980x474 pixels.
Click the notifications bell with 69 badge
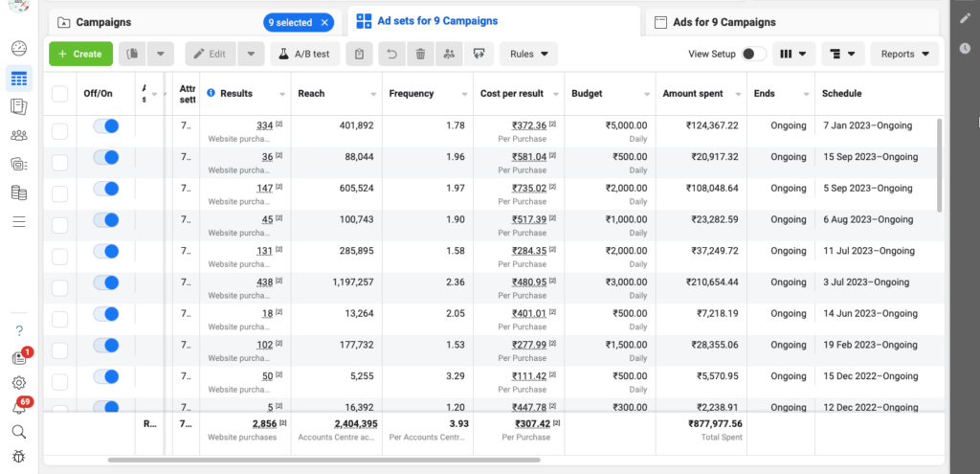19,406
